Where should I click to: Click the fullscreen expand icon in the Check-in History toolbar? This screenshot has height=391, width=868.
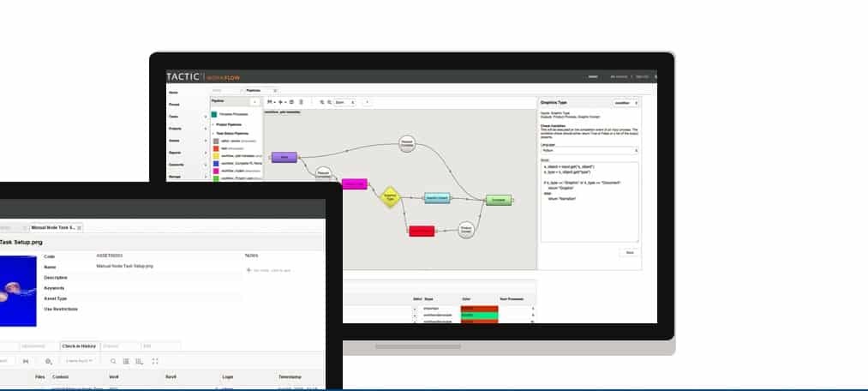[154, 361]
